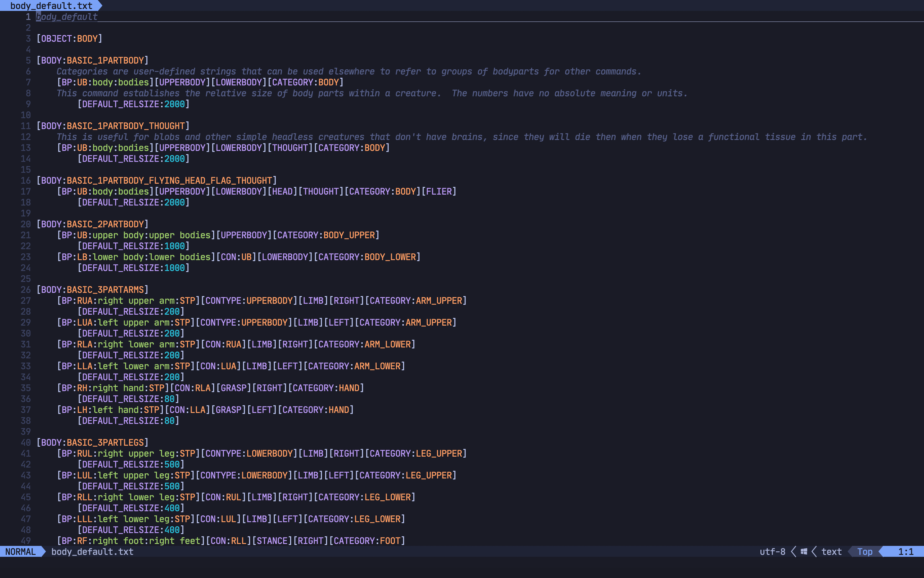The height and width of the screenshot is (578, 924).
Task: Click [CATEGORY:BODY_LOWER] token
Action: coord(367,257)
